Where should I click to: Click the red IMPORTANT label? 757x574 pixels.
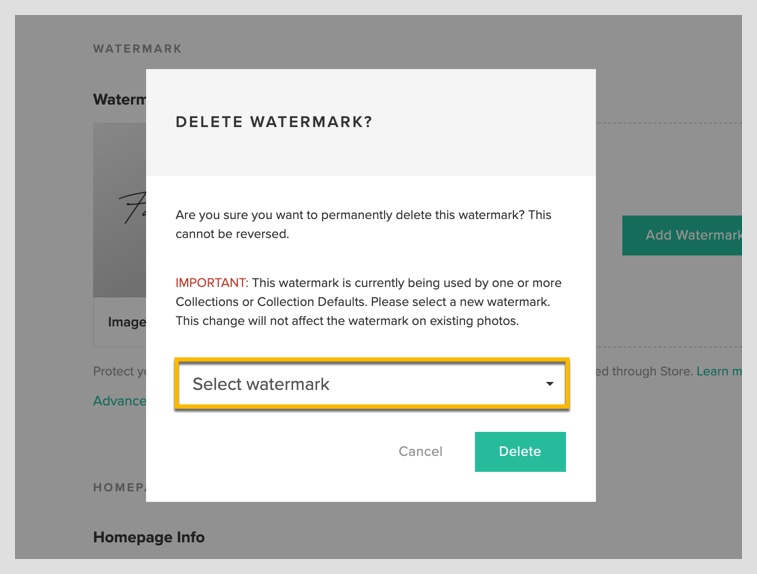click(x=211, y=283)
